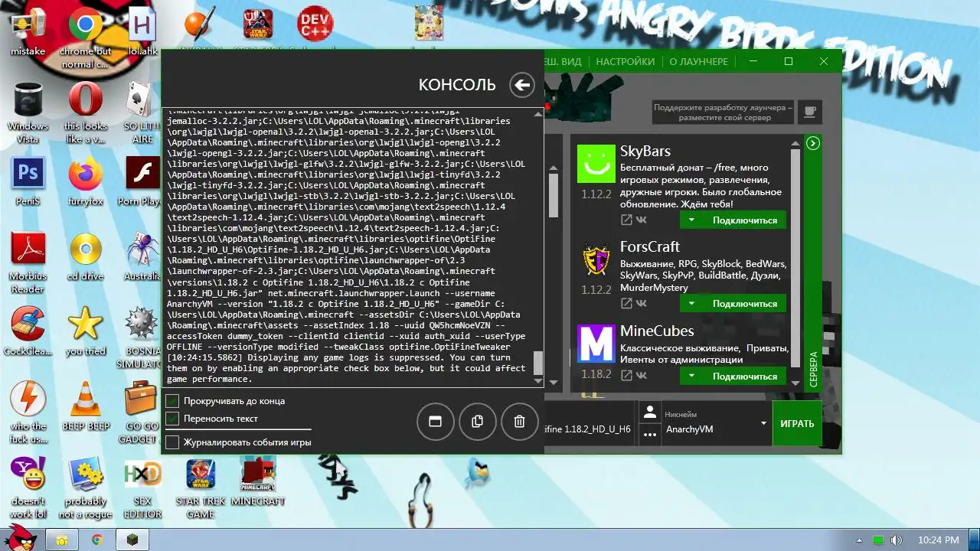
Task: Click the console back arrow button
Action: pyautogui.click(x=522, y=85)
